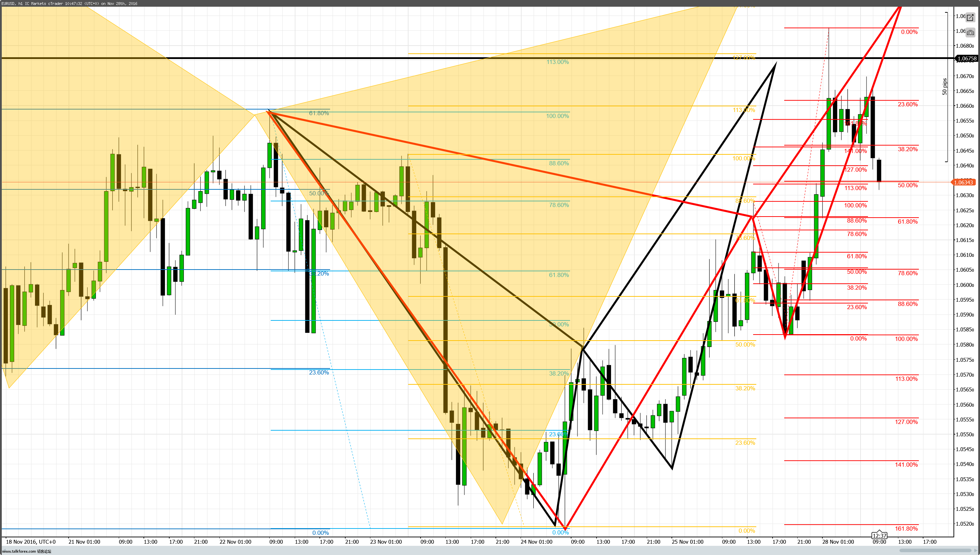Click the red '161.80%' label at chart bottom
This screenshot has height=555, width=980.
[x=906, y=529]
